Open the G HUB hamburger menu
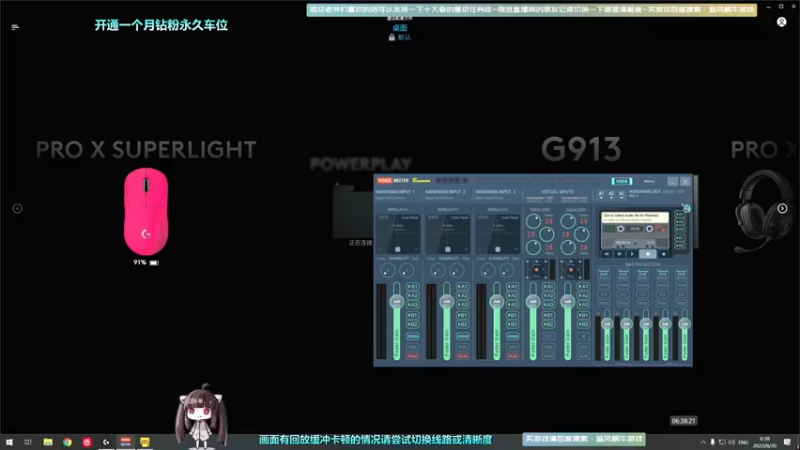800x450 pixels. click(15, 27)
